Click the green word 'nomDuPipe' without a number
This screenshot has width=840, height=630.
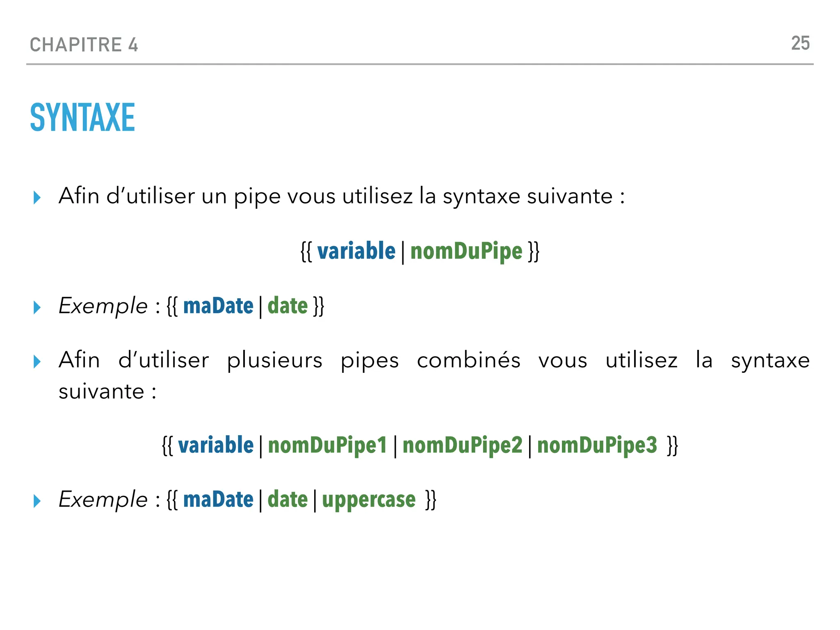pos(466,251)
